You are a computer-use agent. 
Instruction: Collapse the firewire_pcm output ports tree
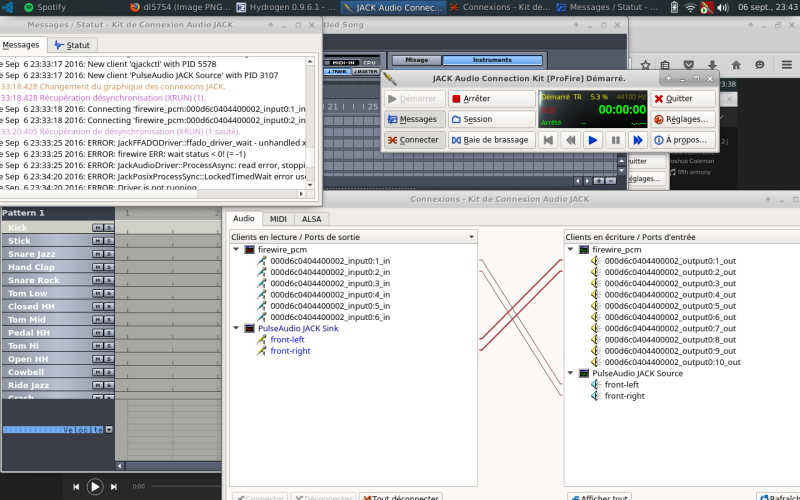tap(236, 249)
